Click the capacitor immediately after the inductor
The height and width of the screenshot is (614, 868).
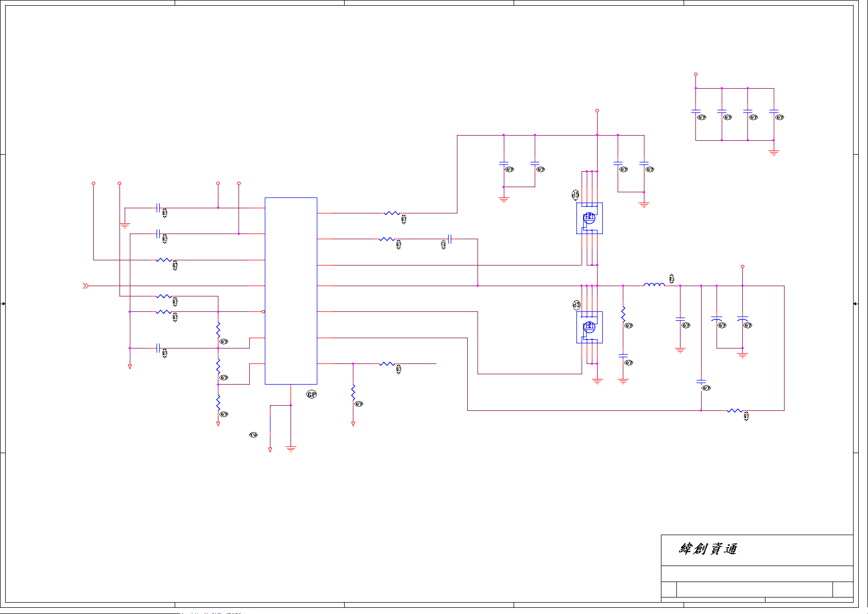[680, 319]
